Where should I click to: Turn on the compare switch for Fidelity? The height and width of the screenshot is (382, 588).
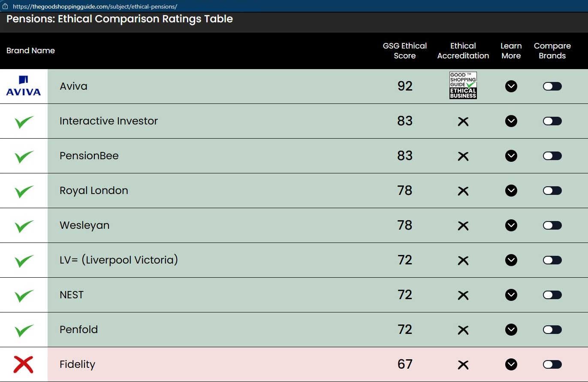click(552, 364)
